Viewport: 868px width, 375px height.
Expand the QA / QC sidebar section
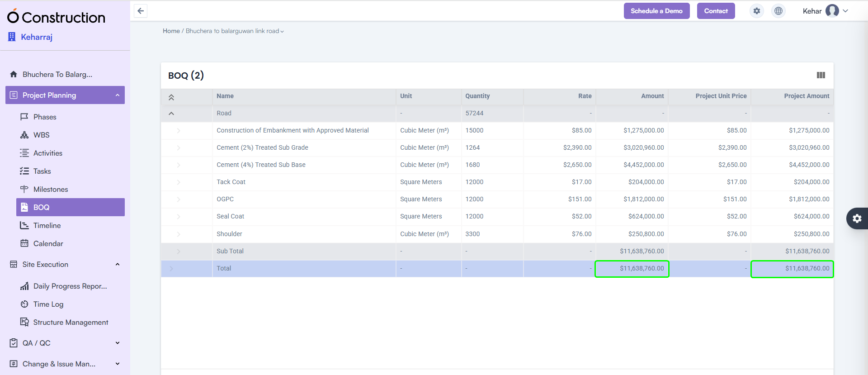[118, 343]
